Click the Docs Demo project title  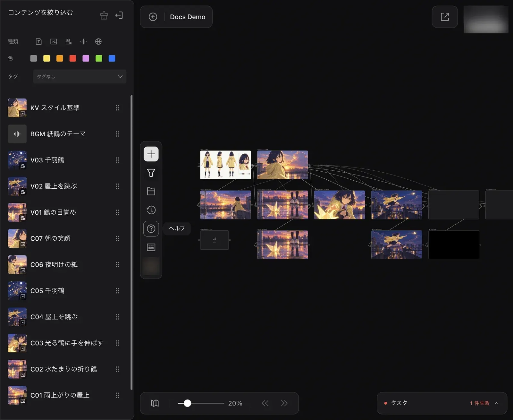pyautogui.click(x=188, y=17)
